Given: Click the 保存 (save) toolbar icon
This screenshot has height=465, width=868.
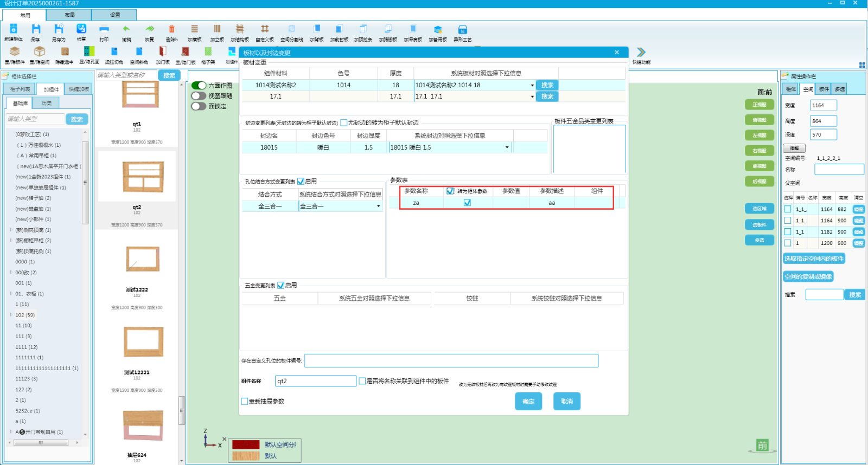Looking at the screenshot, I should (x=35, y=30).
